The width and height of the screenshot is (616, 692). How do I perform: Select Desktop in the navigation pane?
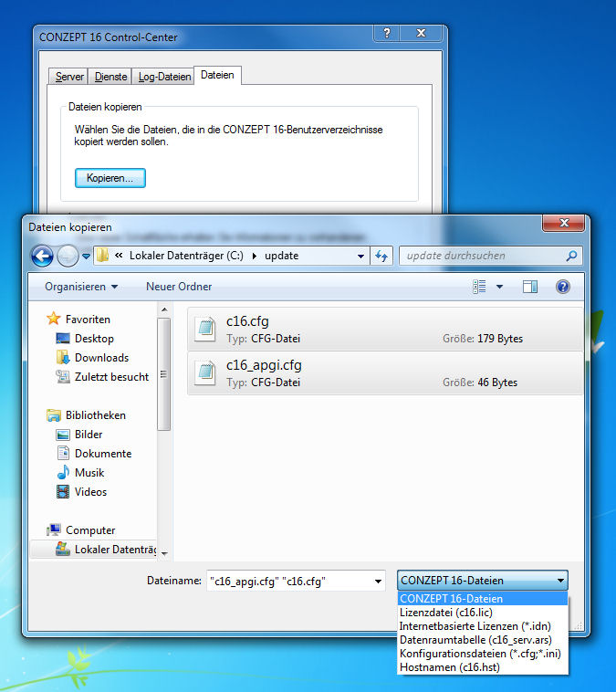[x=94, y=339]
